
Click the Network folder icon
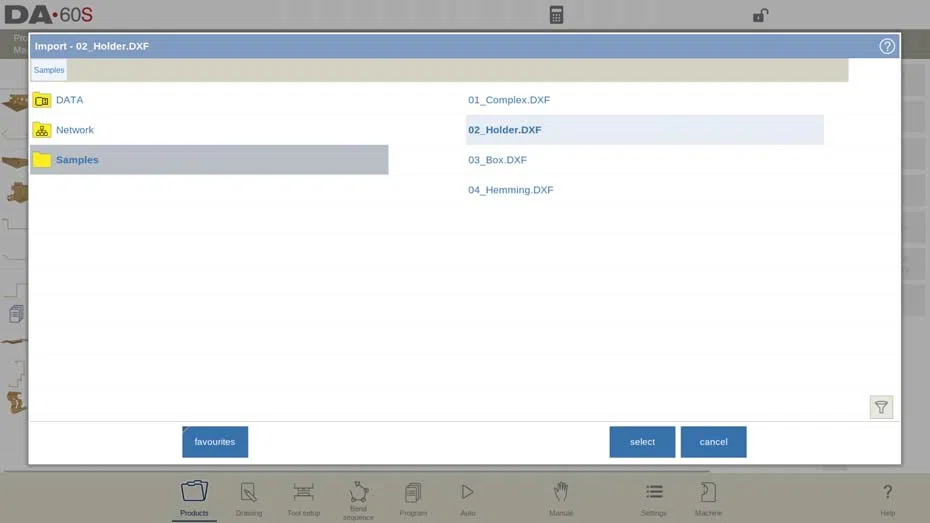pos(42,130)
